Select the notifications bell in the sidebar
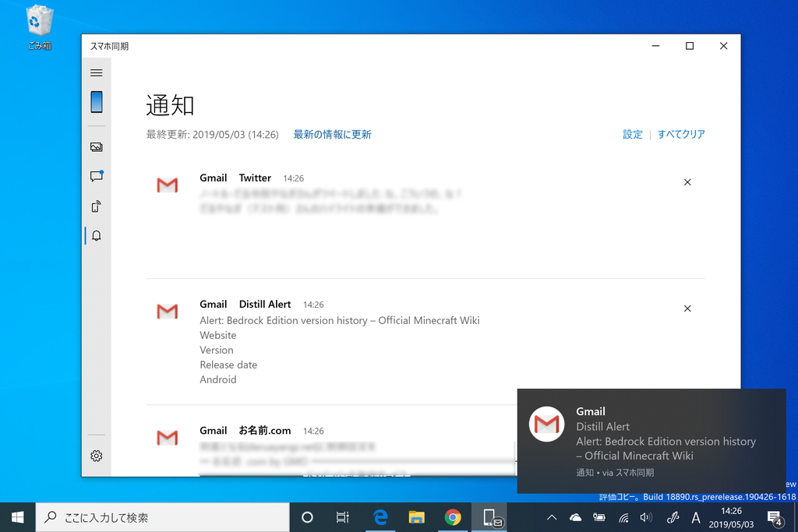This screenshot has width=798, height=532. point(96,235)
